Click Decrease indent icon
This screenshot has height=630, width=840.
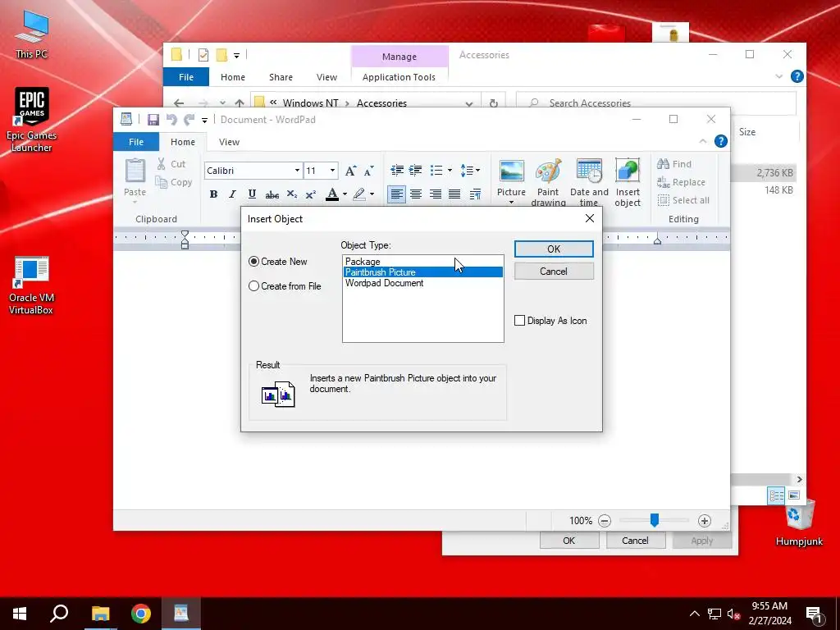coord(397,171)
